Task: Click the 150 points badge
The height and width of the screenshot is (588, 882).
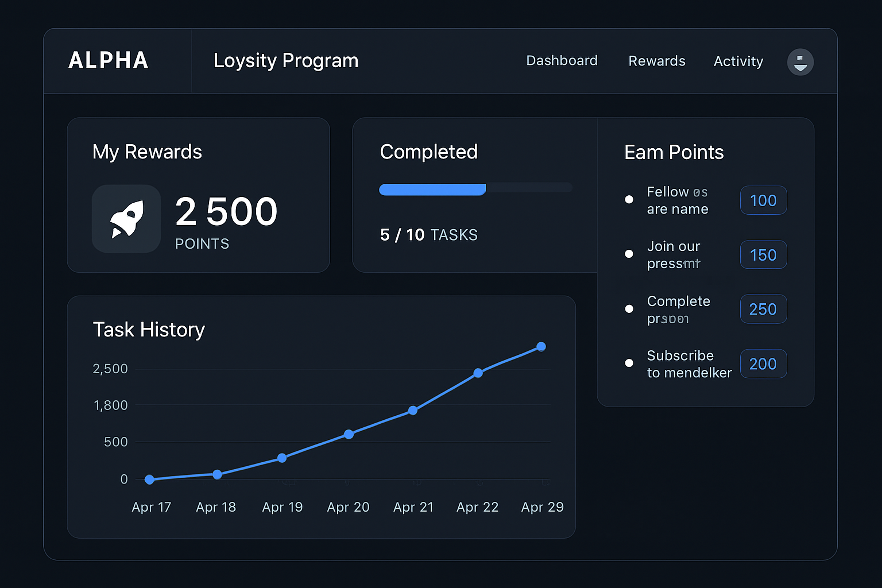Action: (763, 254)
